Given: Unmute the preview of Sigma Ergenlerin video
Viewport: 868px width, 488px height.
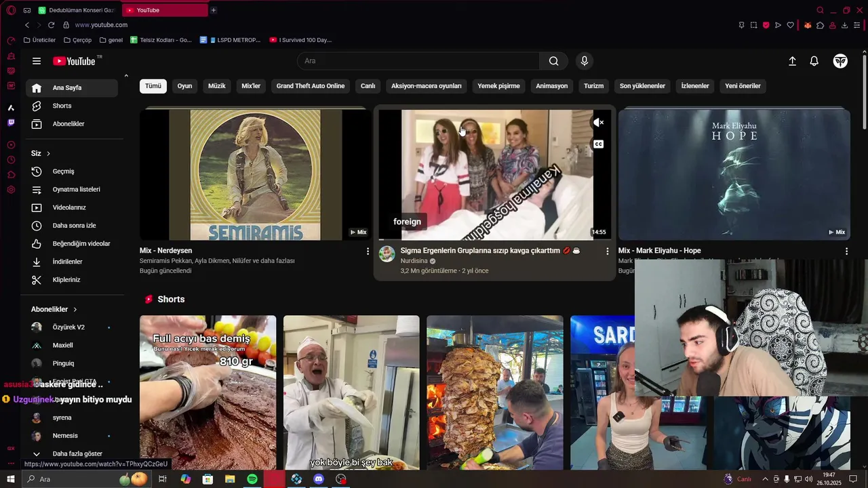Looking at the screenshot, I should pos(598,123).
